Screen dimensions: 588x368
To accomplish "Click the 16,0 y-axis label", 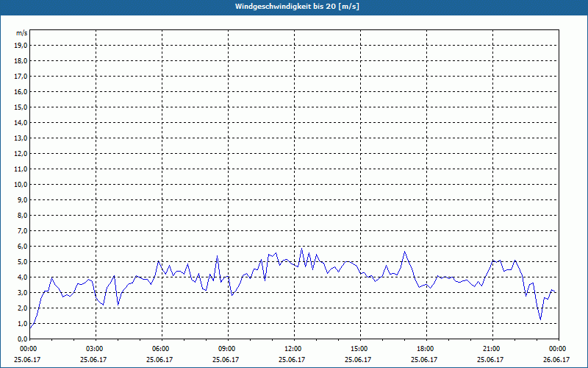I will pos(21,91).
